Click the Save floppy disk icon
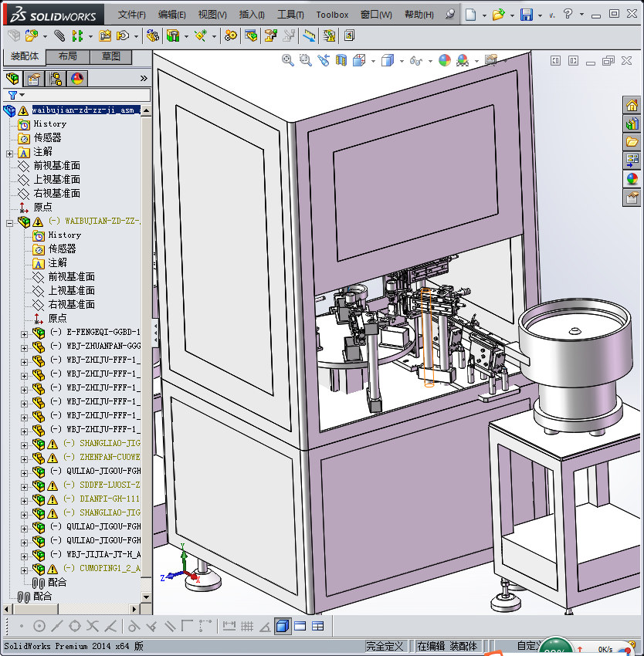This screenshot has width=644, height=656. click(x=526, y=15)
